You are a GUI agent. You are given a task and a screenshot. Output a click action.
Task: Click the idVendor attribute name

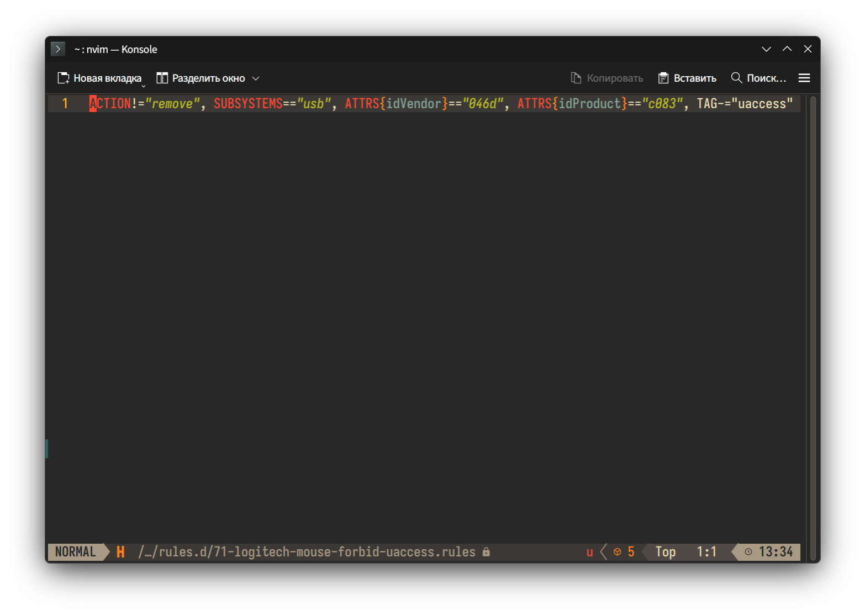point(414,104)
